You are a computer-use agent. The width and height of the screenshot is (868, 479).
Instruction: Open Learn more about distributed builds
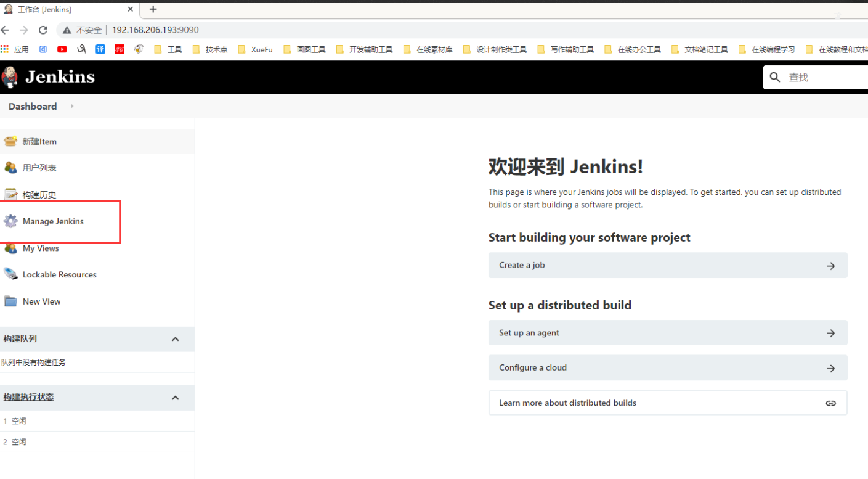click(668, 403)
